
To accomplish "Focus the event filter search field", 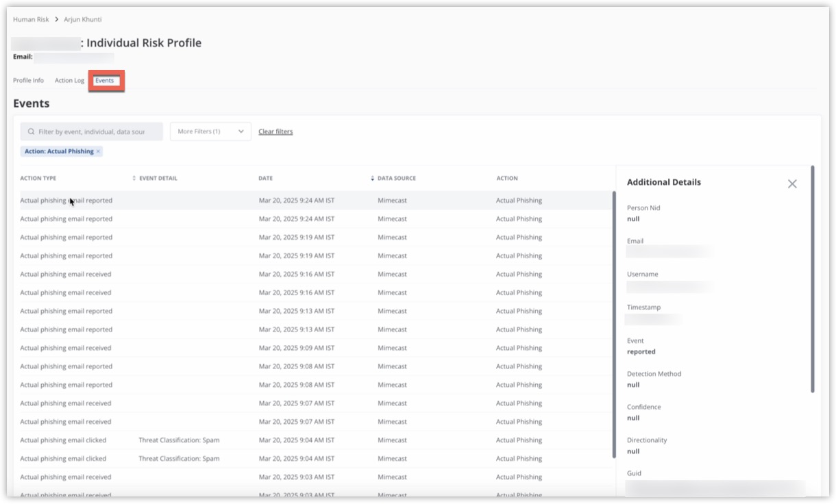I will pyautogui.click(x=91, y=131).
